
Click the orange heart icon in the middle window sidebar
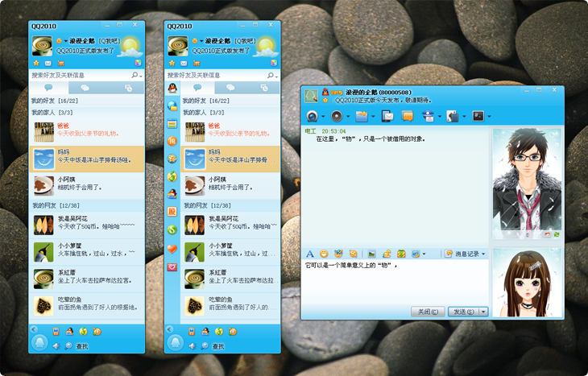click(x=172, y=249)
